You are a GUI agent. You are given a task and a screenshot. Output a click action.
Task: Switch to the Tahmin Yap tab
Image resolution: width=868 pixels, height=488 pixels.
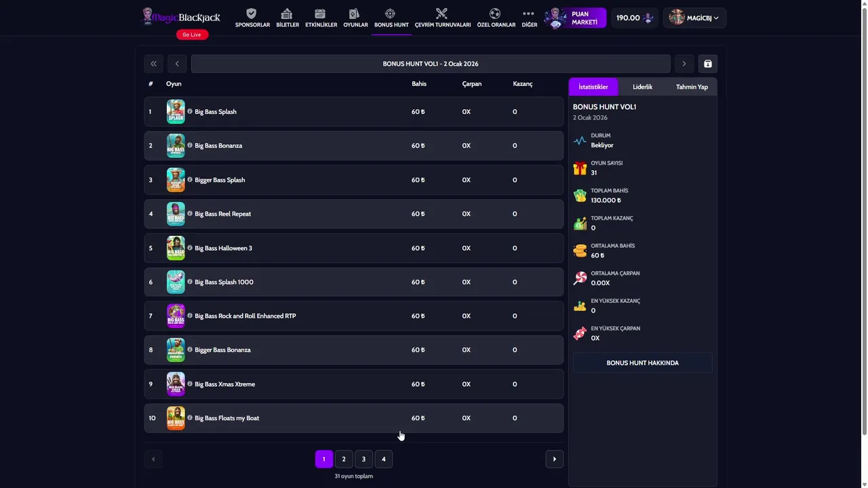click(692, 87)
